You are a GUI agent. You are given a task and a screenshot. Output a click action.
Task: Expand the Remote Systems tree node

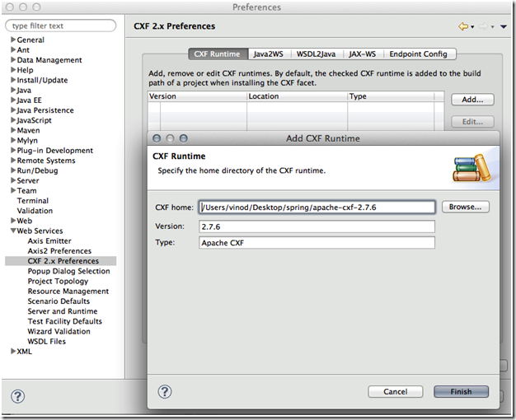click(x=13, y=160)
